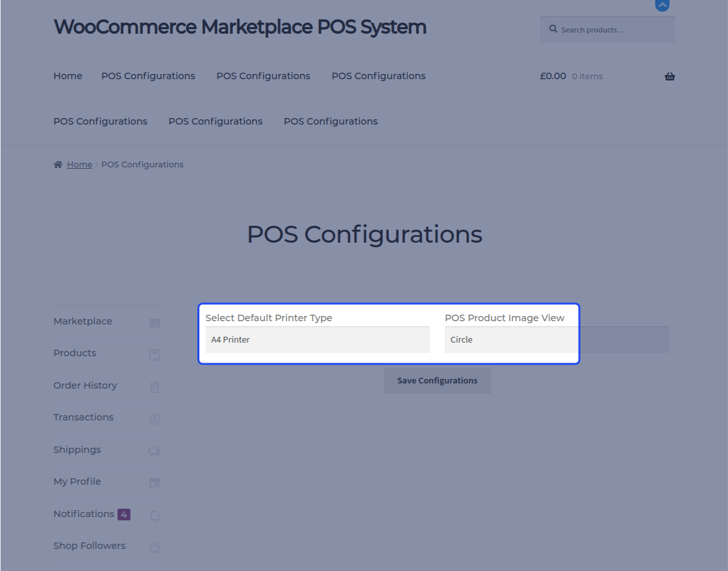
Task: Open the POS Product Image View dropdown
Action: [x=510, y=340]
